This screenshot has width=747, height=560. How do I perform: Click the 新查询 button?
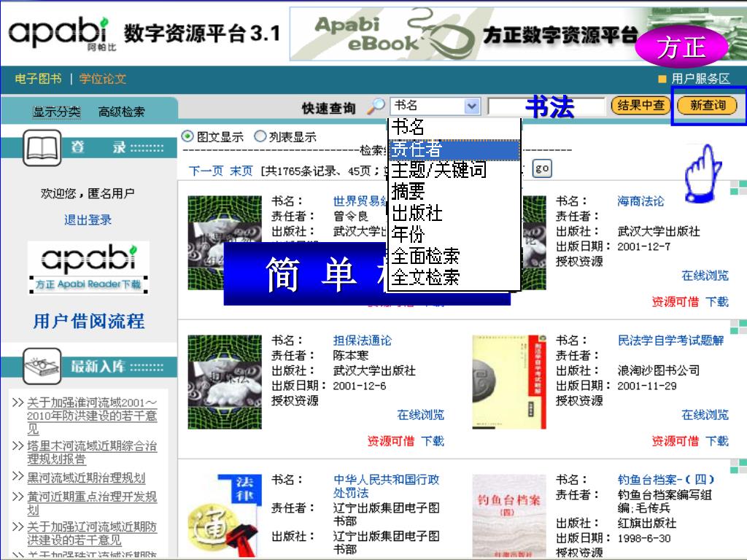pyautogui.click(x=707, y=105)
